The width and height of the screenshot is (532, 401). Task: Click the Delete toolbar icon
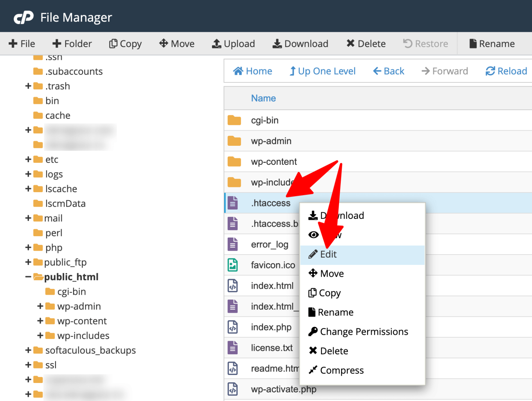pos(366,44)
